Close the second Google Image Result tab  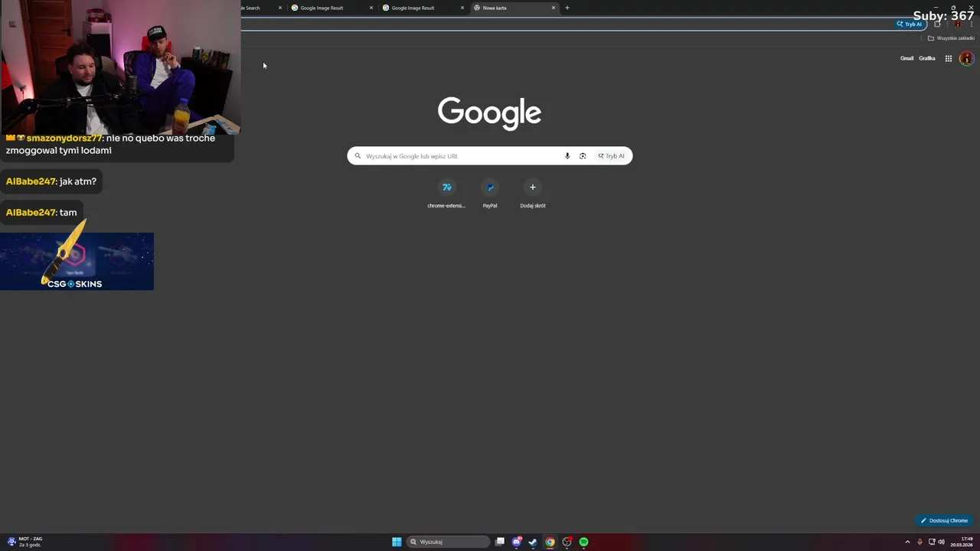click(x=462, y=8)
